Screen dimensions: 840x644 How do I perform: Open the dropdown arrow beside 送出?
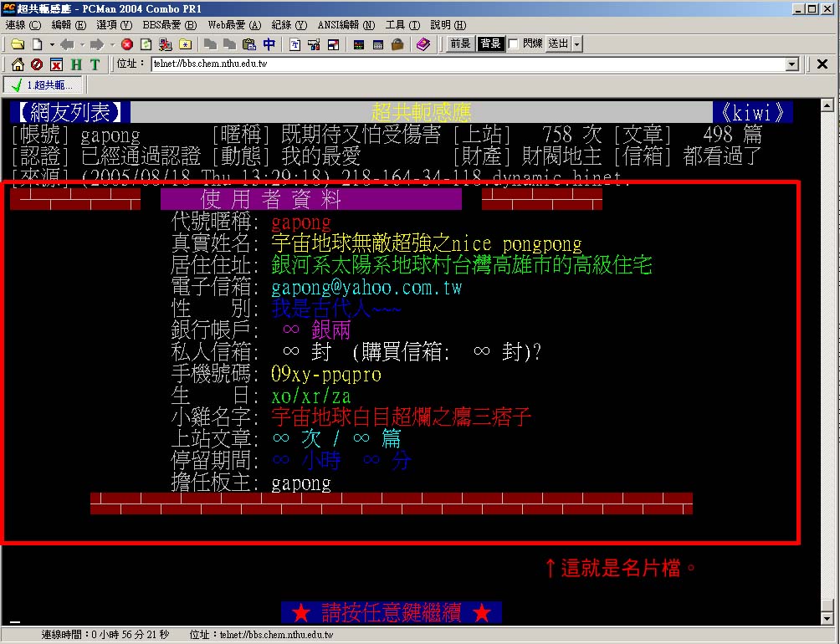tap(577, 44)
